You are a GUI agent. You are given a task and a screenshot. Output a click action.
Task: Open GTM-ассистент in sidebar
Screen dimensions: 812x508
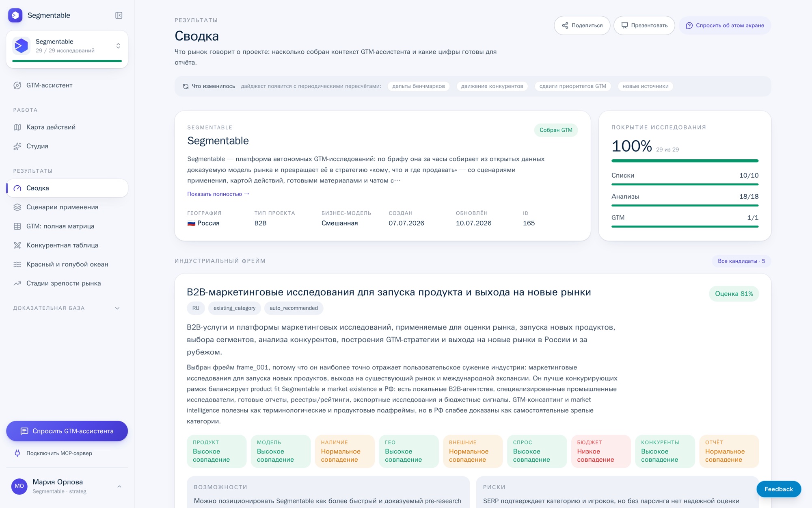coord(67,85)
